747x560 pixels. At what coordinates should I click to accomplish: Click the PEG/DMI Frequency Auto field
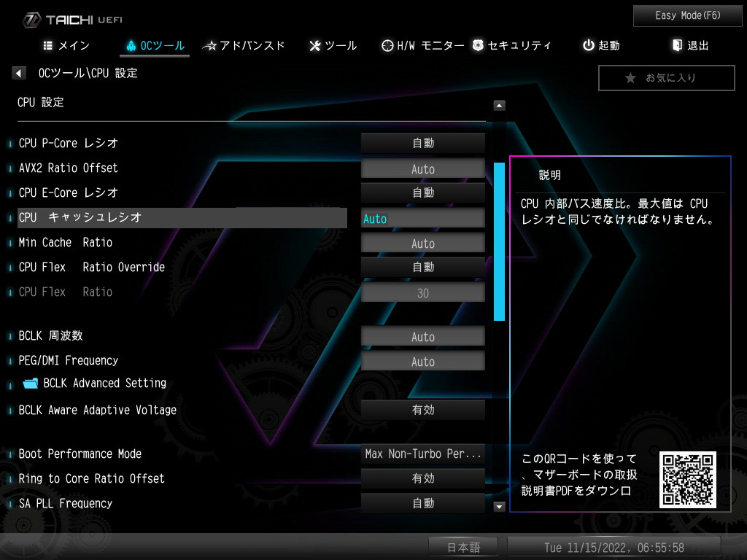(x=422, y=361)
